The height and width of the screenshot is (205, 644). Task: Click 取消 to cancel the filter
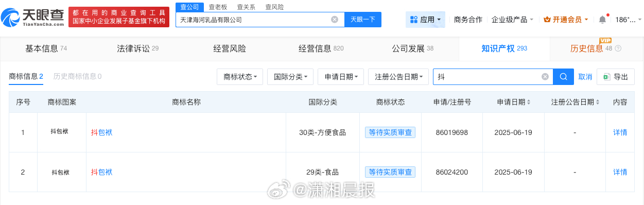coord(585,77)
